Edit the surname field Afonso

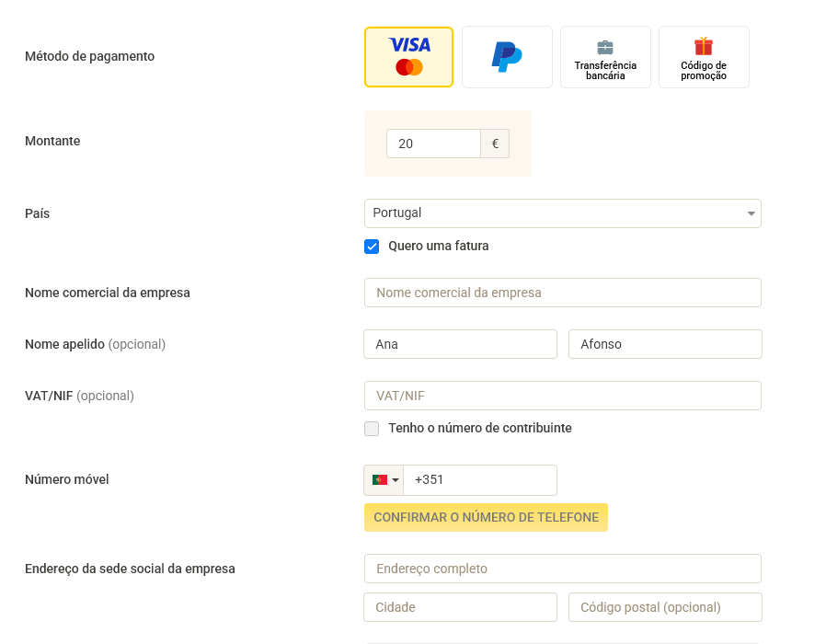tap(665, 344)
